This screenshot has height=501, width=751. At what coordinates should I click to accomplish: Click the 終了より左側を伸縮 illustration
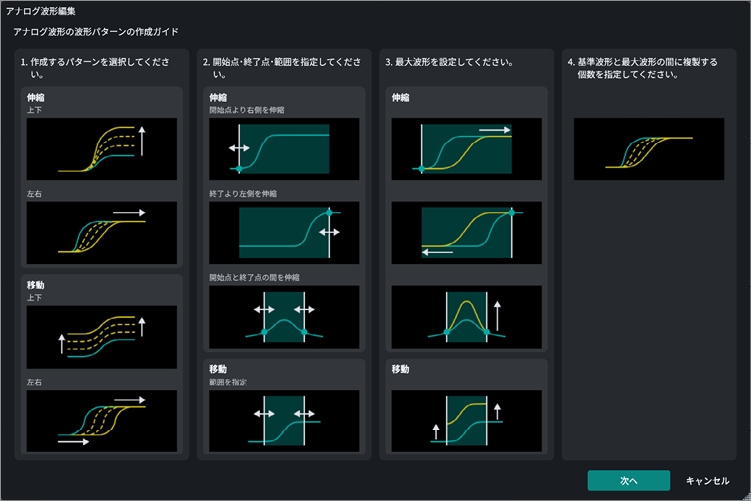click(284, 233)
